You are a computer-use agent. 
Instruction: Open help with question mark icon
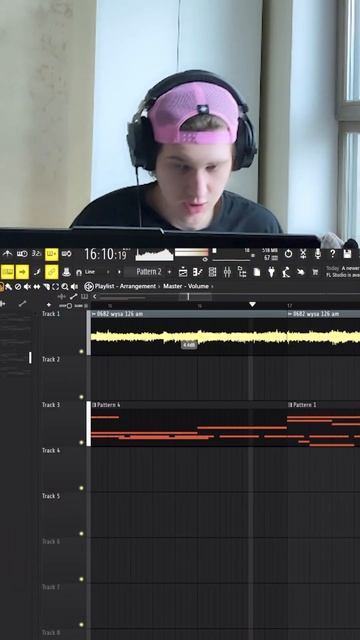coord(332,254)
